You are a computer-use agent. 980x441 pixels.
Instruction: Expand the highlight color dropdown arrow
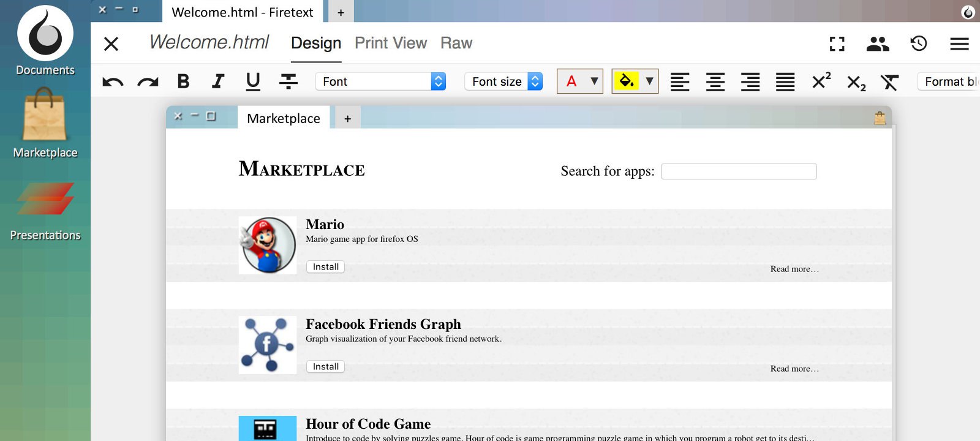pyautogui.click(x=649, y=81)
